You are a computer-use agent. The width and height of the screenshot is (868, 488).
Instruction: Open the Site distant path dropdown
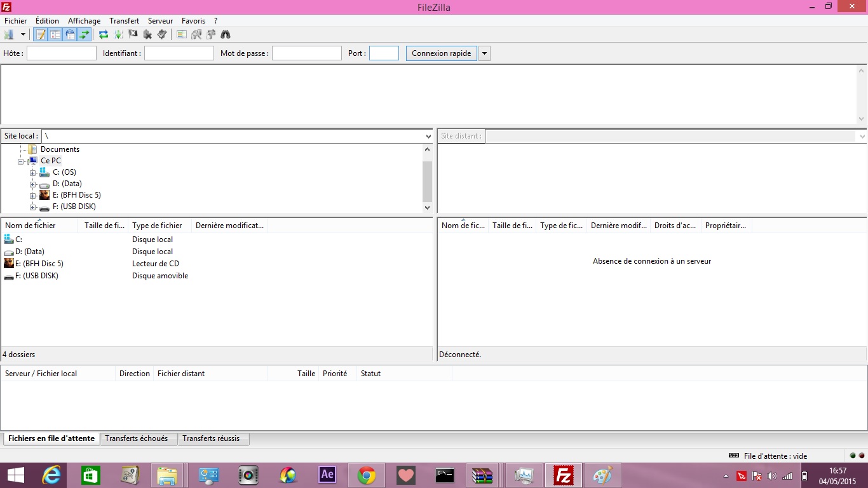[x=862, y=136]
